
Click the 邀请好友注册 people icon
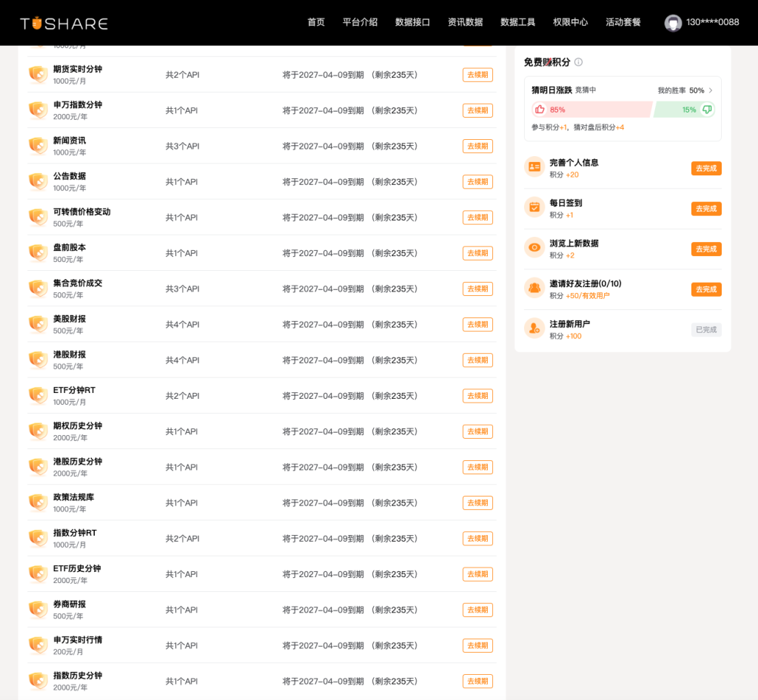534,289
